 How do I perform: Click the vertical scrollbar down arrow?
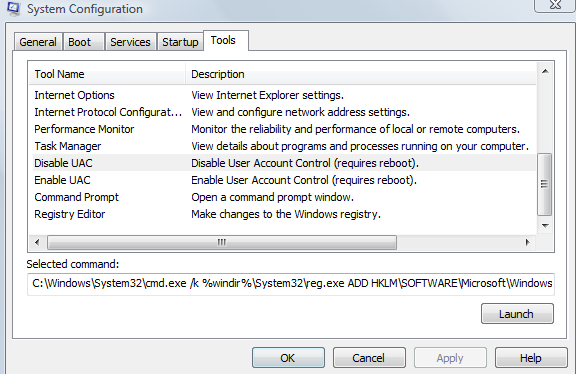coord(545,226)
